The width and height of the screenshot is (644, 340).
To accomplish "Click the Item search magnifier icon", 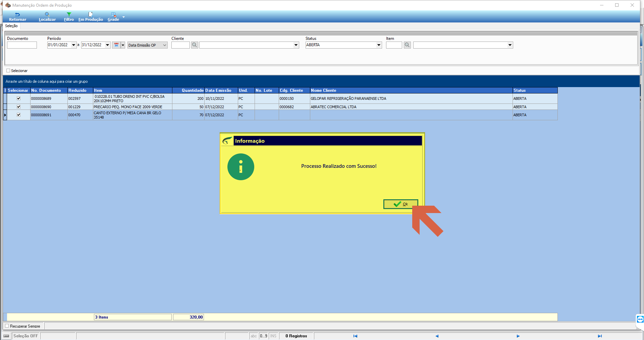I will tap(407, 45).
